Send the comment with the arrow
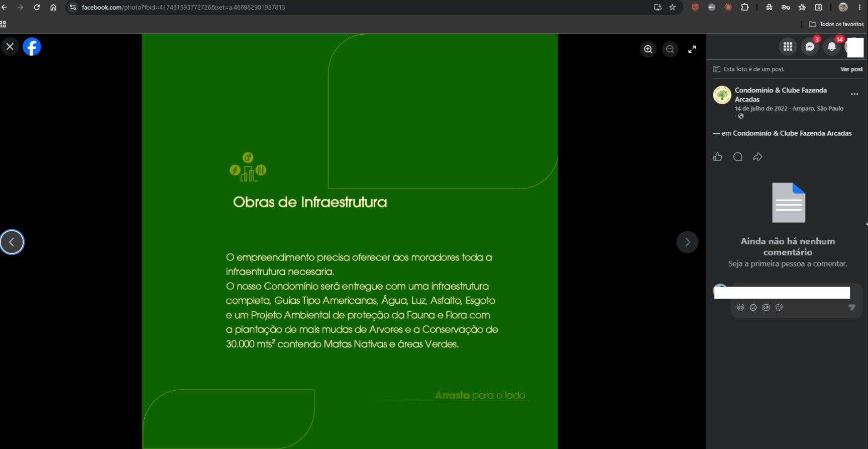The height and width of the screenshot is (449, 868). click(x=851, y=308)
